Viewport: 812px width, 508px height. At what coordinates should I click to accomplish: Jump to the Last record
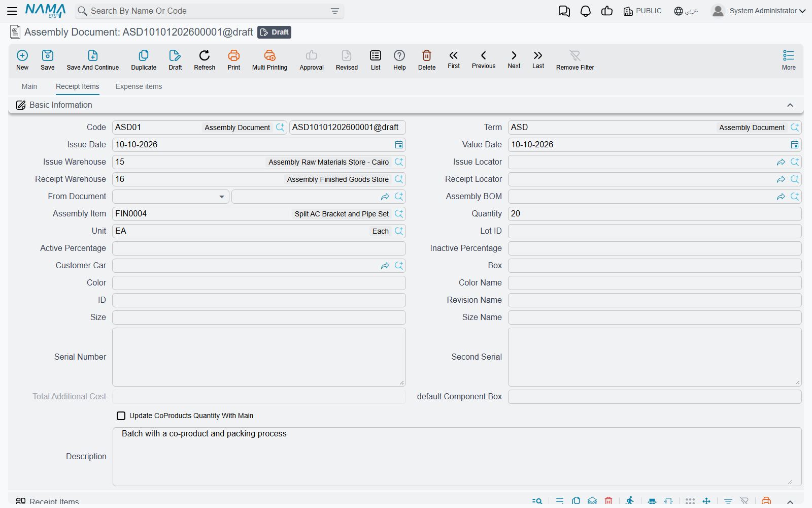538,59
